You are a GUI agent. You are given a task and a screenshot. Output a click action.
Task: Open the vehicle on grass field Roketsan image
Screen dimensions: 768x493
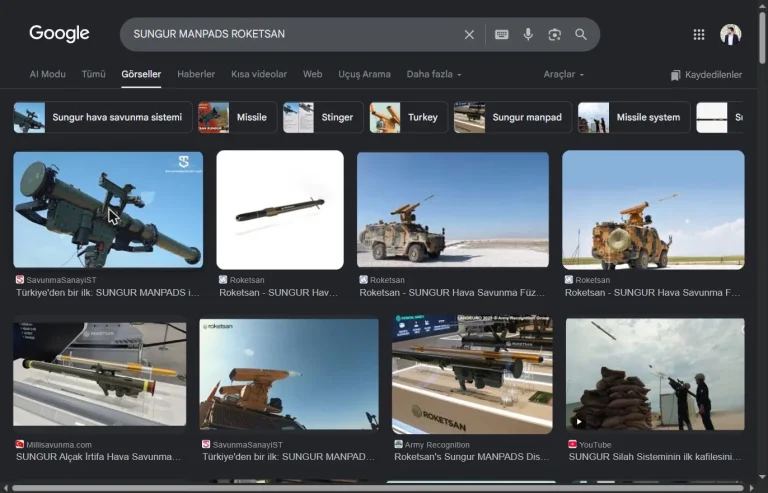click(653, 210)
